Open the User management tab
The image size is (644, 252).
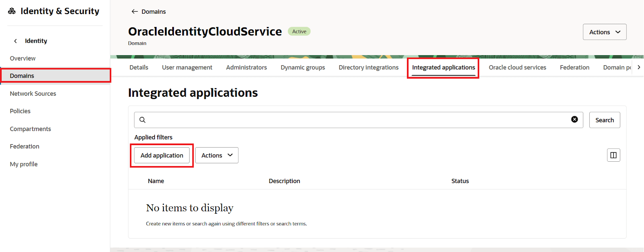click(187, 67)
